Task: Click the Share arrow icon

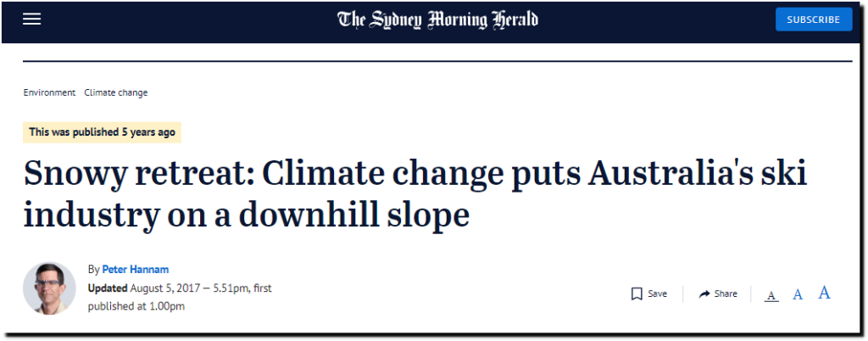Action: tap(704, 294)
